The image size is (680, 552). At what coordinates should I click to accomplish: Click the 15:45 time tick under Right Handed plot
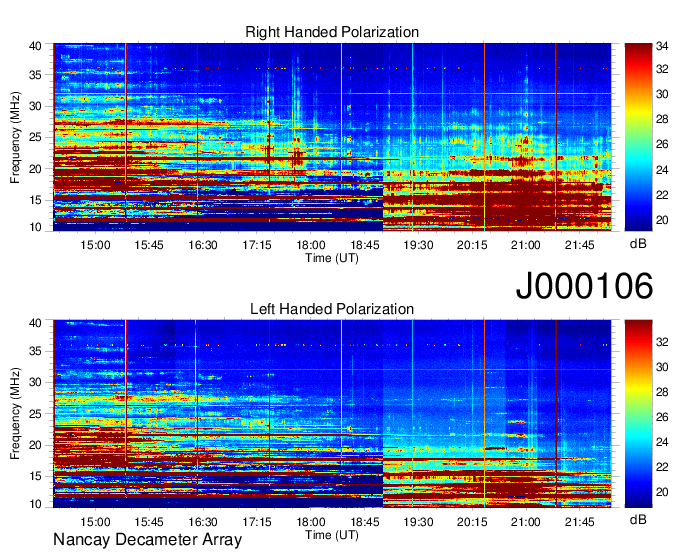(149, 245)
